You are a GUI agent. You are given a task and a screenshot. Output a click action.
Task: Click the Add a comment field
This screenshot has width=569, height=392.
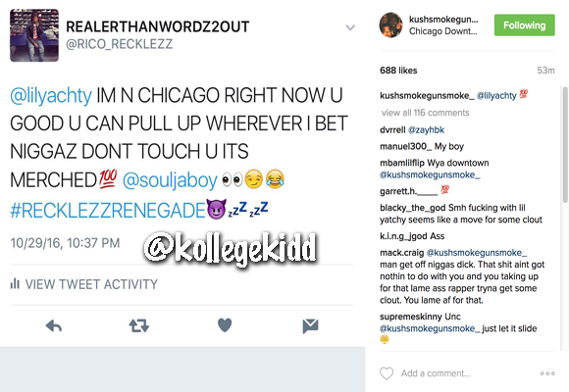pyautogui.click(x=466, y=373)
